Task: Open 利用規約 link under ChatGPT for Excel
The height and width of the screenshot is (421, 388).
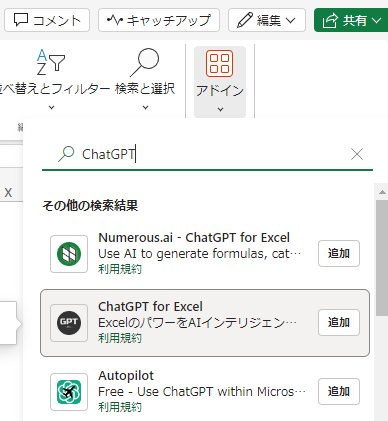Action: click(120, 338)
